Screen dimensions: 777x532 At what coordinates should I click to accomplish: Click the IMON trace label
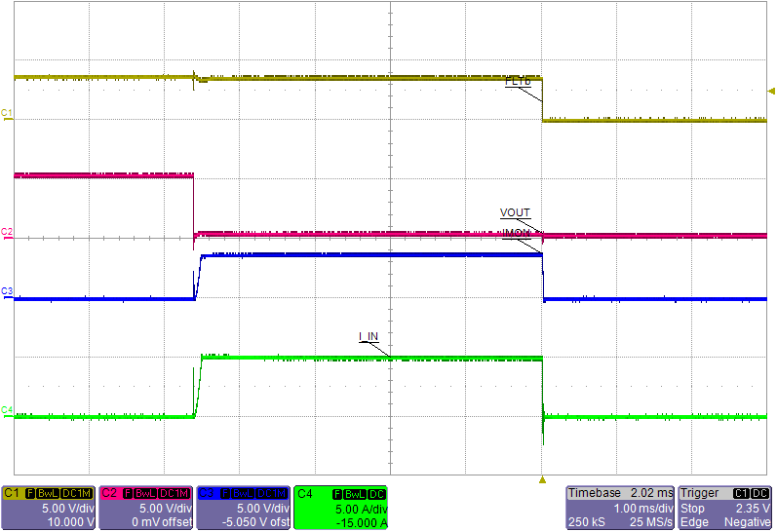pyautogui.click(x=516, y=234)
